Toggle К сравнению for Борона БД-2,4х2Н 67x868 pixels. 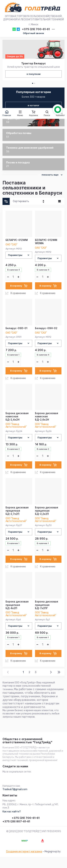pyautogui.click(x=16, y=472)
